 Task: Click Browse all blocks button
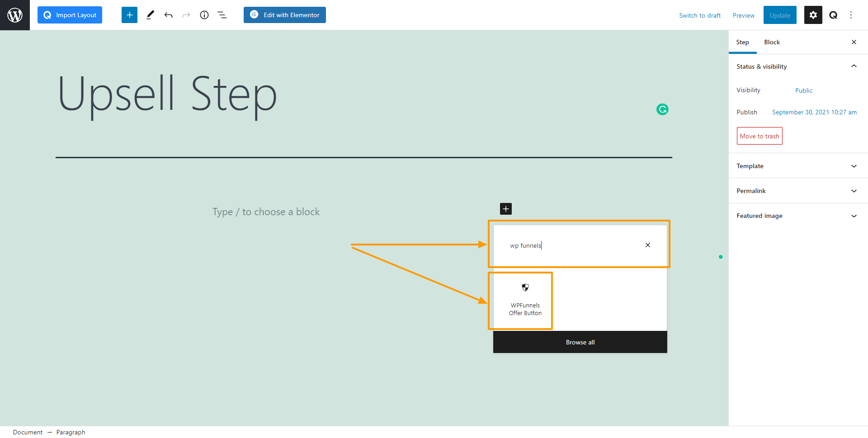click(580, 342)
